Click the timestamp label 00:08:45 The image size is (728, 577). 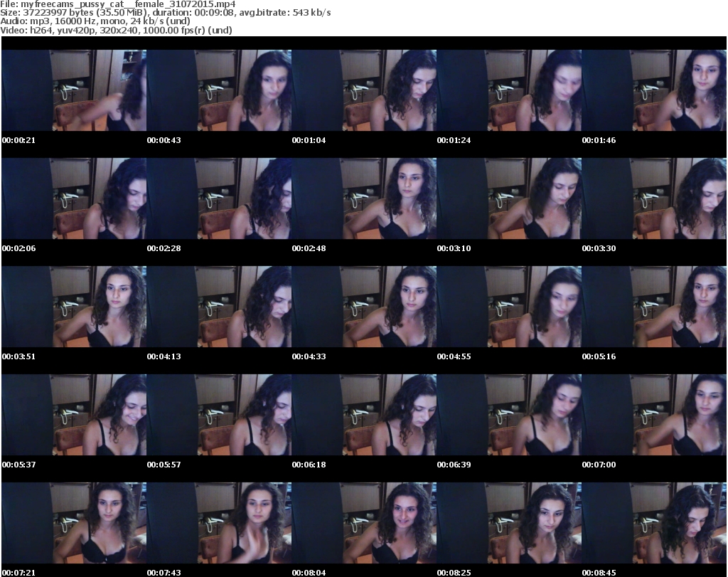599,573
